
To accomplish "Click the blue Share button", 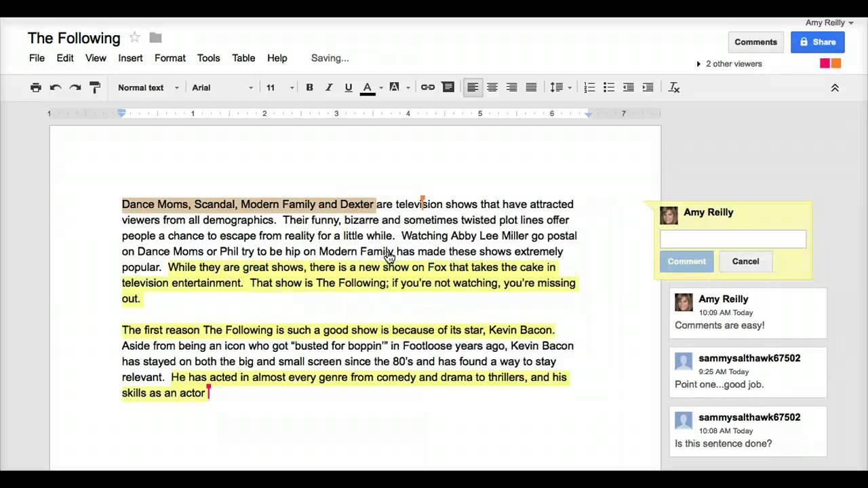I will click(817, 42).
